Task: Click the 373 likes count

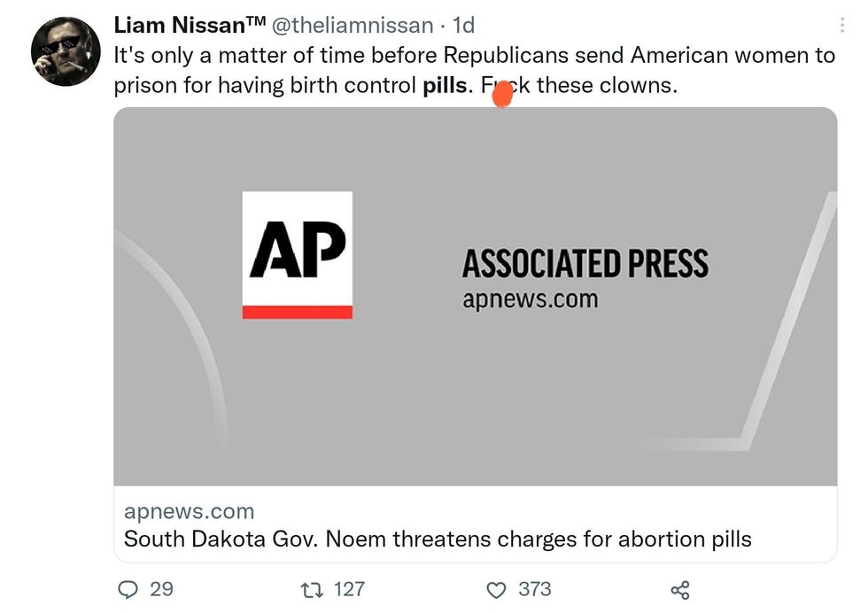Action: pos(535,589)
